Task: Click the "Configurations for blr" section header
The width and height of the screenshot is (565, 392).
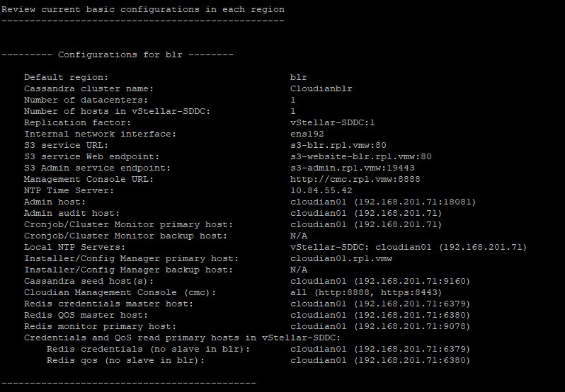Action: 118,54
